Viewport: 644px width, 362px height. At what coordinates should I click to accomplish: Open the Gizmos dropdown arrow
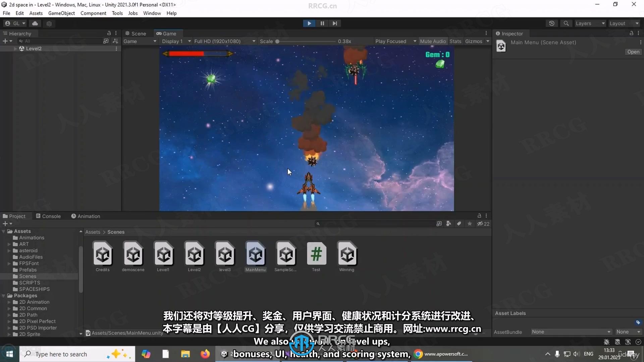coord(488,41)
